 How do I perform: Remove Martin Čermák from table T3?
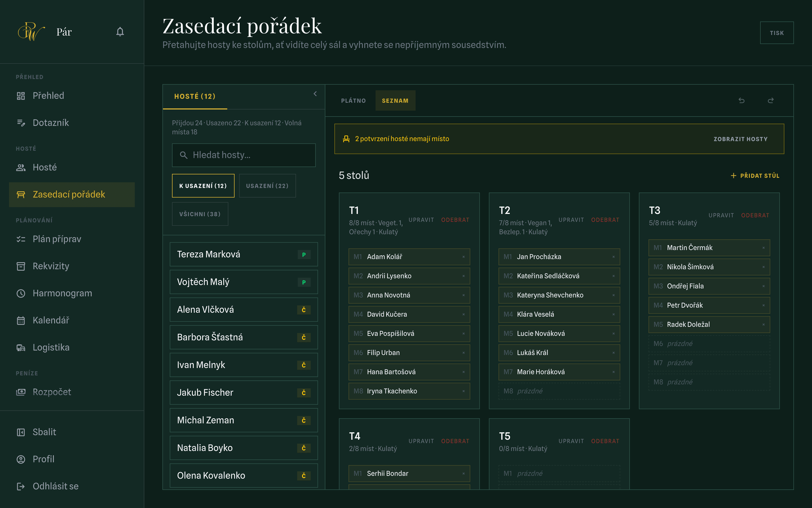(763, 248)
